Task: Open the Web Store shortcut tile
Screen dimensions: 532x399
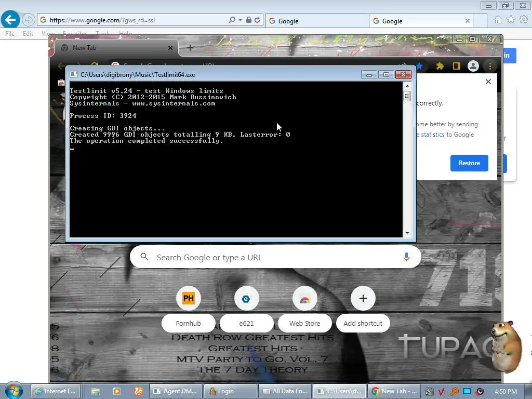Action: click(x=304, y=299)
